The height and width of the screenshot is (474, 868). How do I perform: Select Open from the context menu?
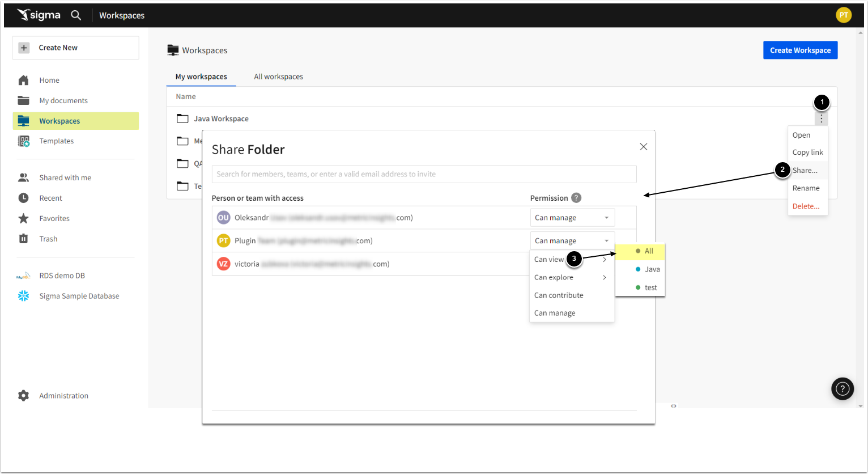[x=807, y=135]
